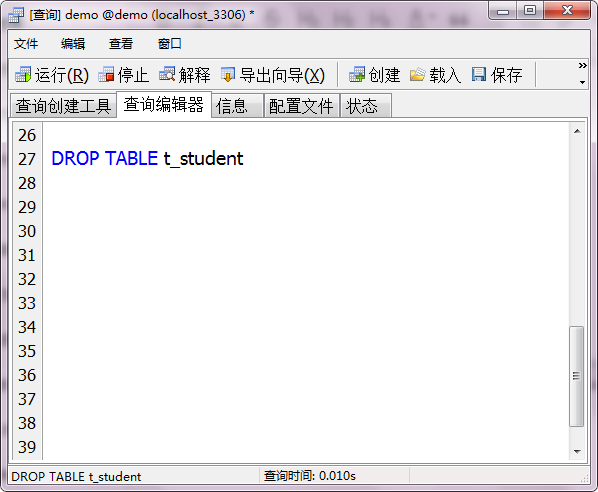Click the 查询时间: 0.010s status entry
This screenshot has width=598, height=492.
click(310, 476)
